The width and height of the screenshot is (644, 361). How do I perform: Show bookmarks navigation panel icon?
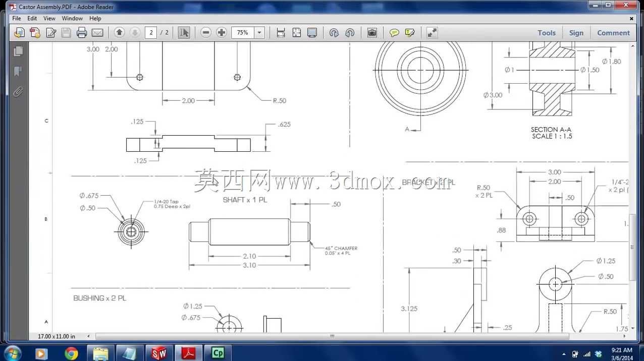[18, 72]
